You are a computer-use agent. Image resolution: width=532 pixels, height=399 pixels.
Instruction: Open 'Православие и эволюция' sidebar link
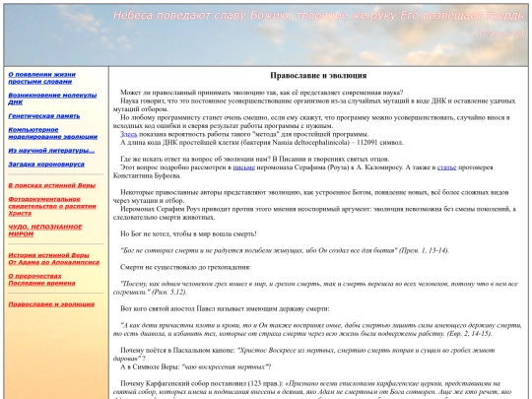point(51,304)
